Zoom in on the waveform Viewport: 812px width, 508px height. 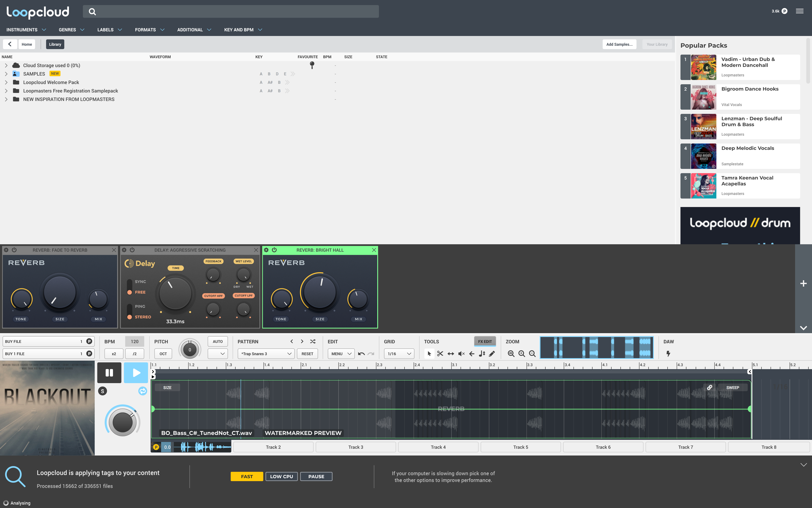pos(522,353)
